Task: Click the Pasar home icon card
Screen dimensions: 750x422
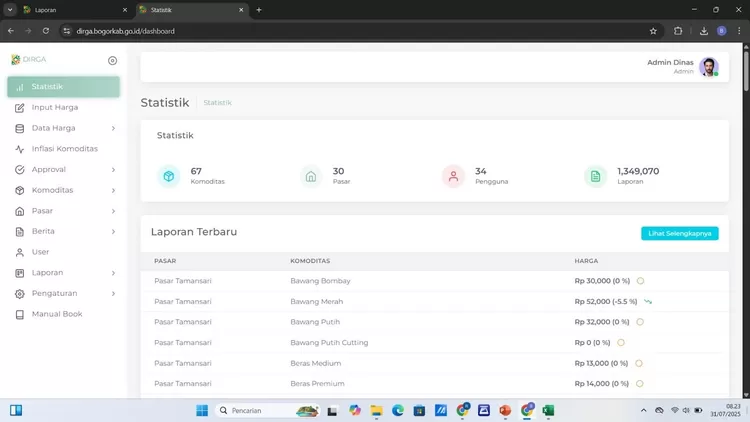Action: point(311,176)
